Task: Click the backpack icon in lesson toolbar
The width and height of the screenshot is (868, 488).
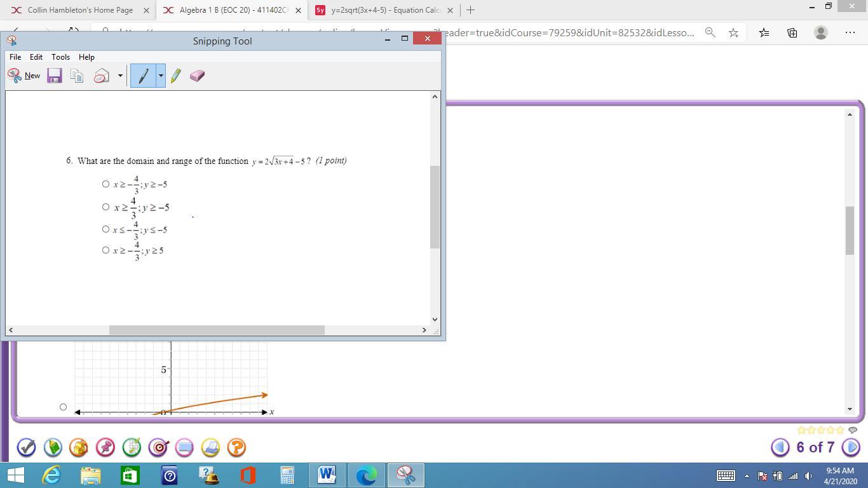Action: coord(79,448)
